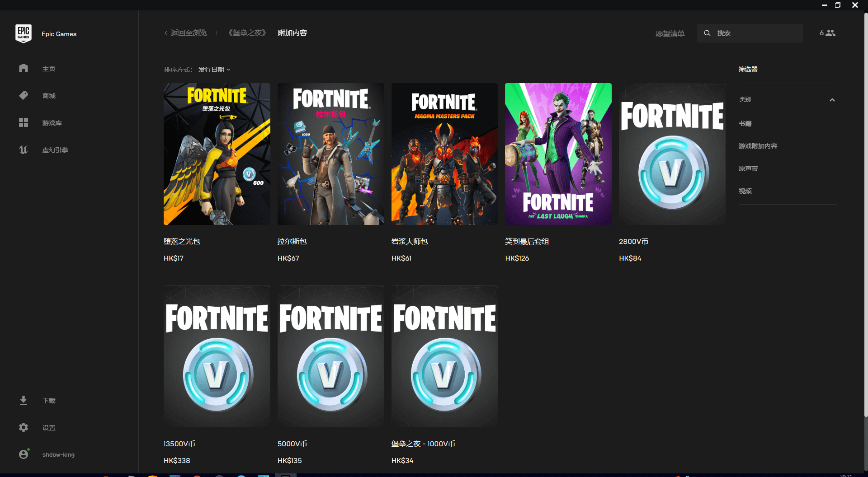The image size is (868, 477).
Task: Click the 笑到最后套组 title text
Action: click(x=527, y=242)
